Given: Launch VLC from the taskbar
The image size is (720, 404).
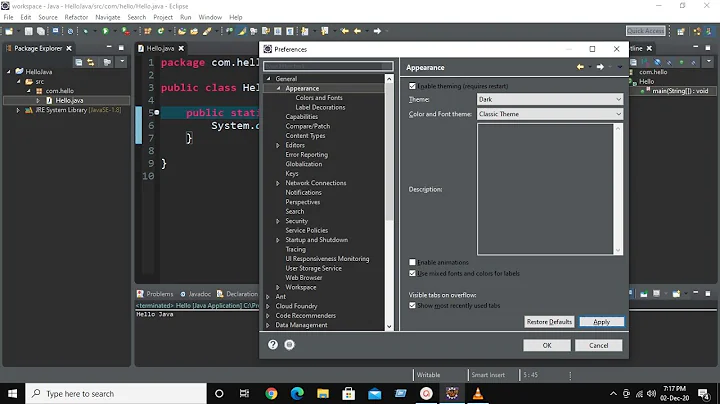Looking at the screenshot, I should tap(480, 393).
